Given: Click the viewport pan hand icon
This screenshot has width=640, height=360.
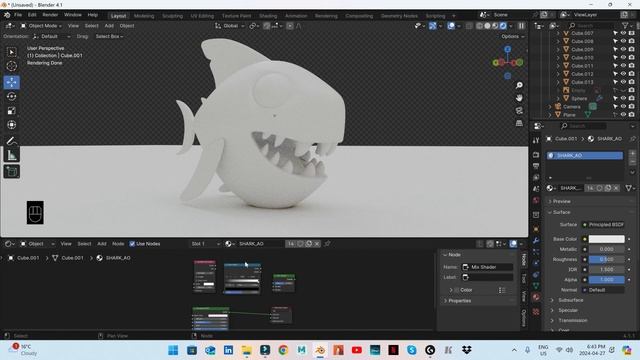Looking at the screenshot, I should tap(519, 98).
